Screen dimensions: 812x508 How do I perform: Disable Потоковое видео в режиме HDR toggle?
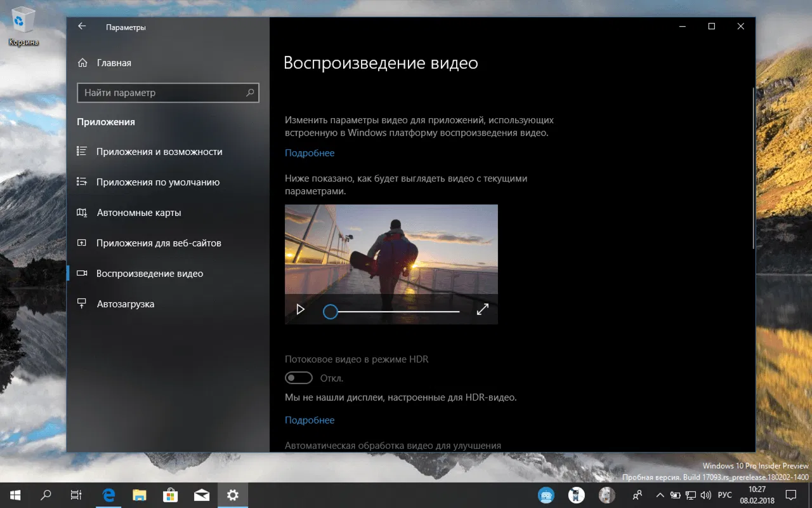[298, 378]
